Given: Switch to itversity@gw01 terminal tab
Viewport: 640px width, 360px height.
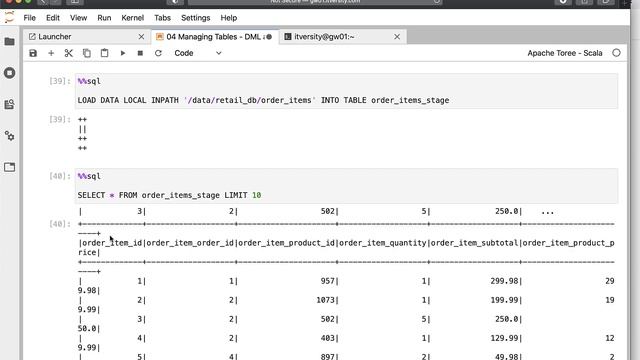Looking at the screenshot, I should click(x=343, y=37).
